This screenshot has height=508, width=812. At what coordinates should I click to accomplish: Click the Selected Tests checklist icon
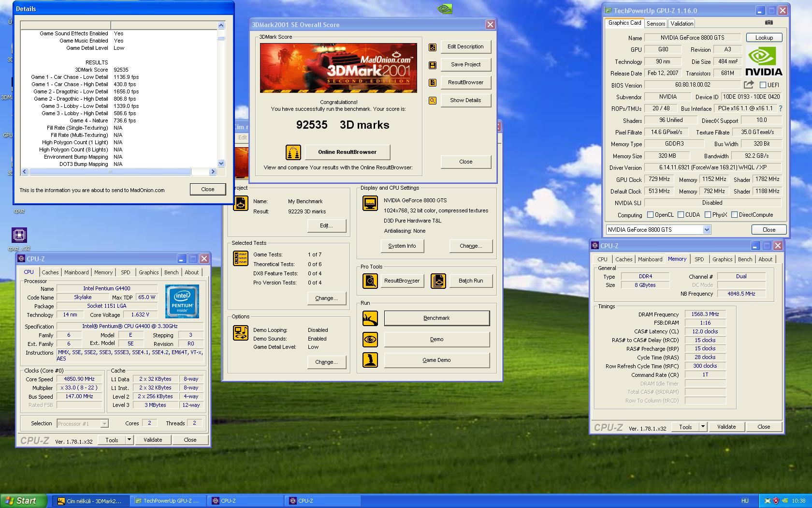coord(241,258)
